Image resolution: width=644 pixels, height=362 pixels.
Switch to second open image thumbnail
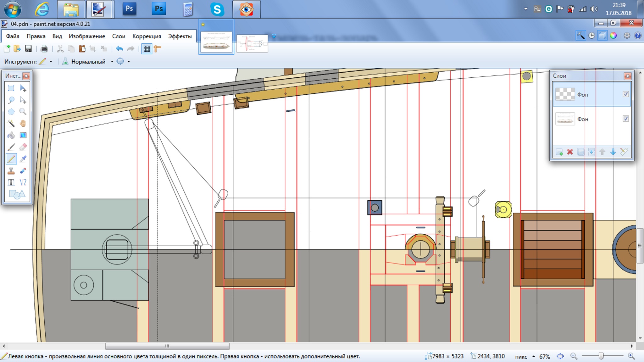252,43
